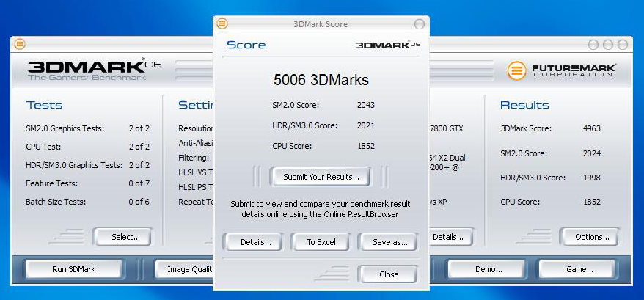The image size is (644, 300).
Task: Click HDR/SM3.0 Score value 2021
Action: 366,125
